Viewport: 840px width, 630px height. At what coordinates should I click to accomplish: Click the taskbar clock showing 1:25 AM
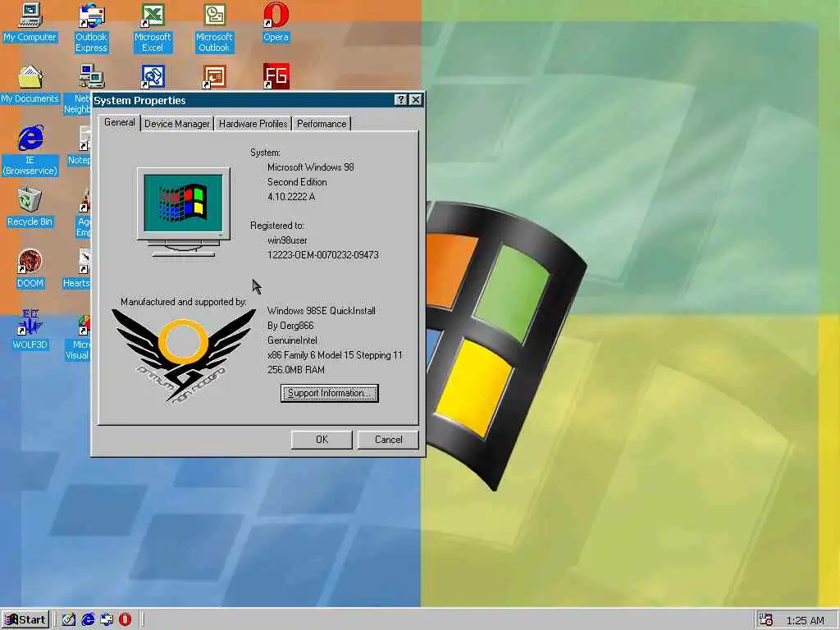(x=806, y=620)
